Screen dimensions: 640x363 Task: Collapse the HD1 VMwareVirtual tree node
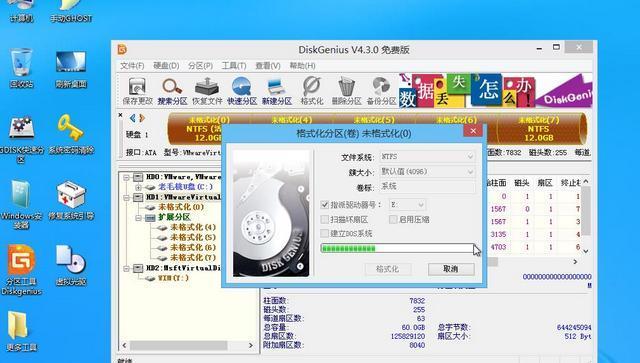click(x=126, y=197)
